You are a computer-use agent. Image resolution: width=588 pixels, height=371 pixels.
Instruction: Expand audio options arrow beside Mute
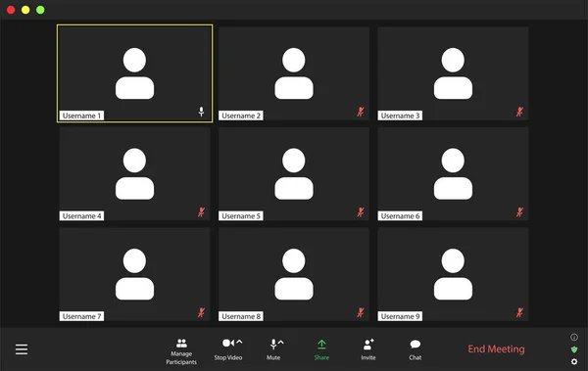click(x=281, y=342)
